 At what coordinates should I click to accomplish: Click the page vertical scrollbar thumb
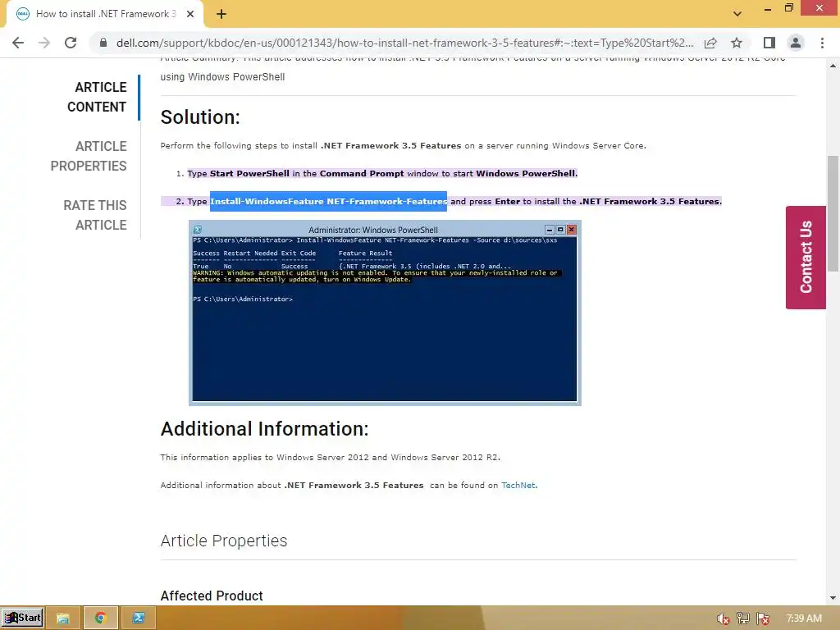point(833,214)
